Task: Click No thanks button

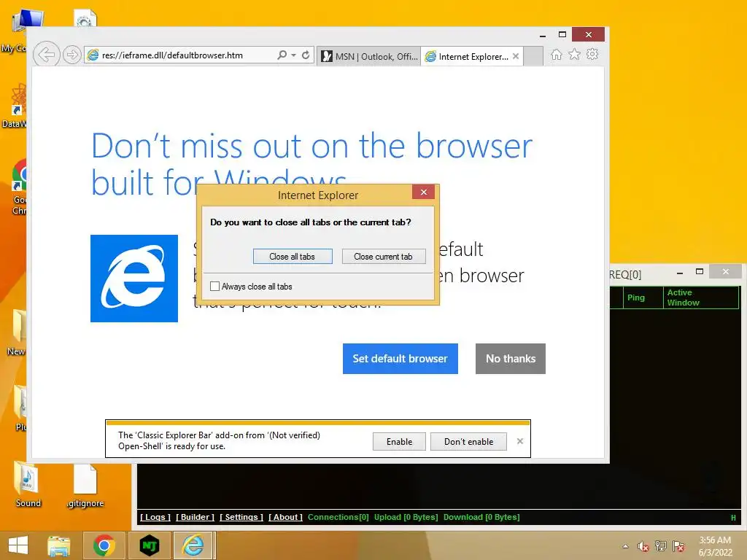Action: click(510, 359)
